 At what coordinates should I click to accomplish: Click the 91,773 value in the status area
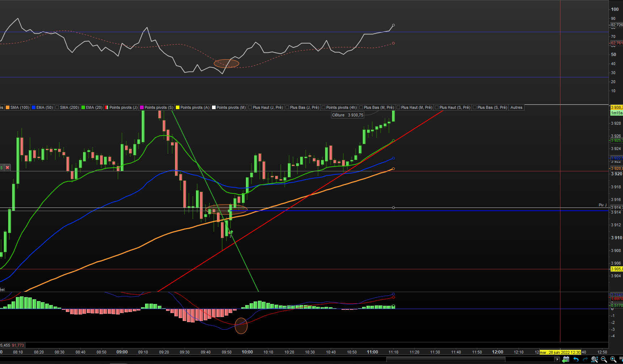pos(18,345)
